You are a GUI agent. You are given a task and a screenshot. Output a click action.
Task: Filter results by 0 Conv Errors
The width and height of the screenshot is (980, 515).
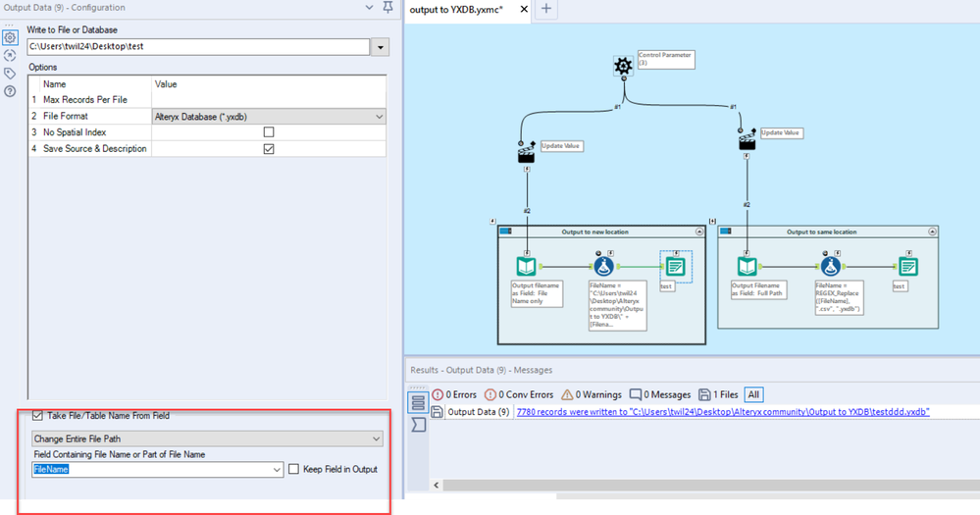pos(519,395)
